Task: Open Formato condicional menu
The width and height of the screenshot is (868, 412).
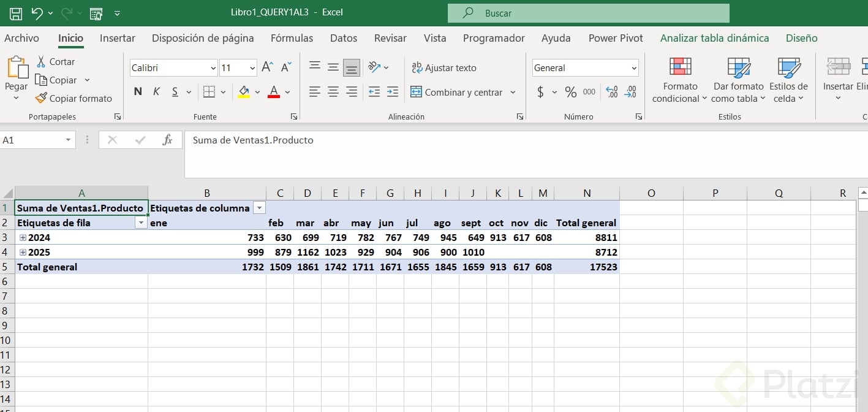Action: 680,80
